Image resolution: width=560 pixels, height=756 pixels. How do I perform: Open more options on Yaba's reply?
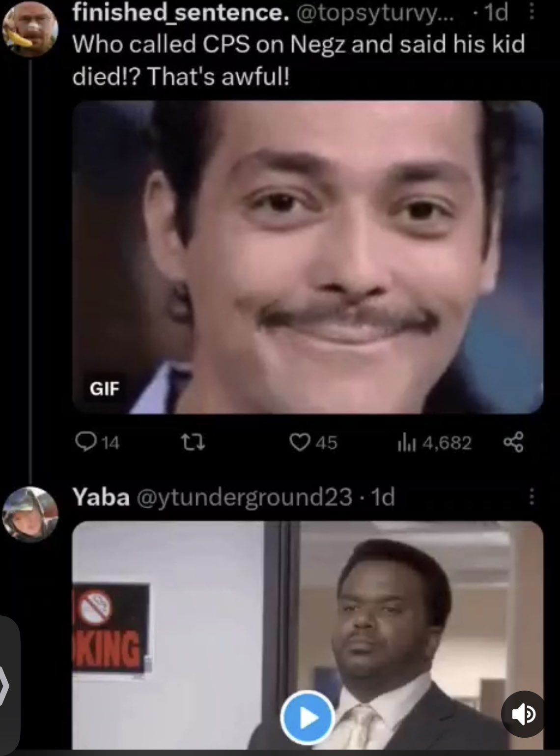532,497
